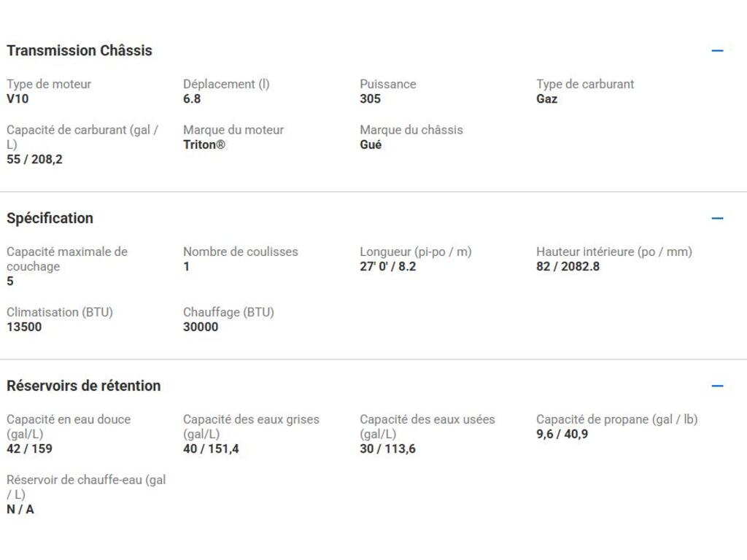Select the V10 engine type value
This screenshot has height=560, width=747.
coord(18,99)
